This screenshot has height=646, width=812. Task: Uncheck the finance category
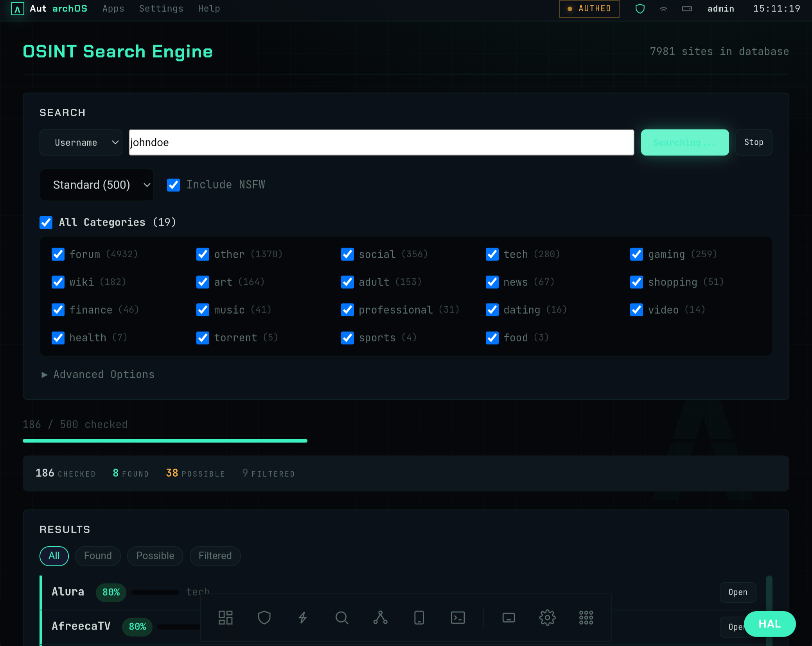tap(58, 310)
